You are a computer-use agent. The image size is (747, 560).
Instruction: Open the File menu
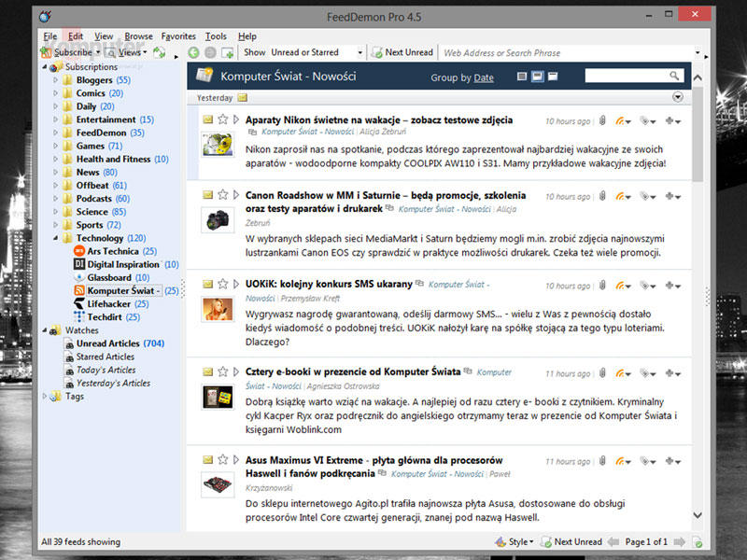pos(50,36)
